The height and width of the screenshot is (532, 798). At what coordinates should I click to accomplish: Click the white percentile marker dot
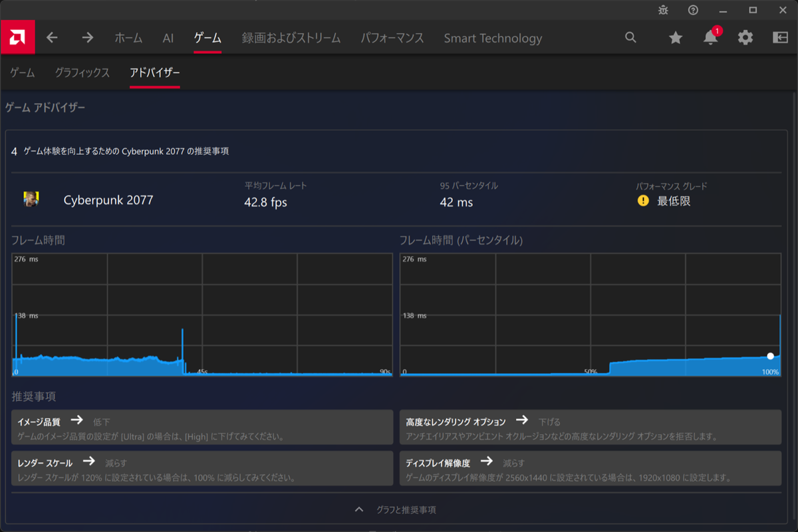tap(770, 356)
